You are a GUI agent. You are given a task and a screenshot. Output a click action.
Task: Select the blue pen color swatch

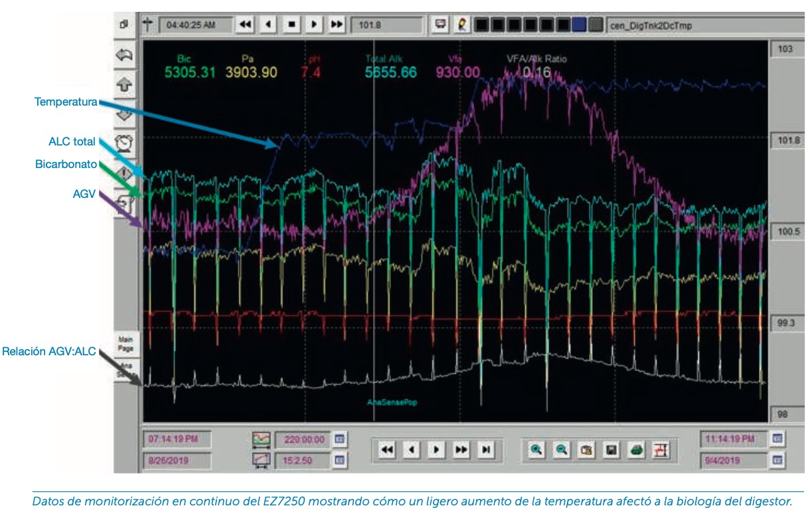579,25
